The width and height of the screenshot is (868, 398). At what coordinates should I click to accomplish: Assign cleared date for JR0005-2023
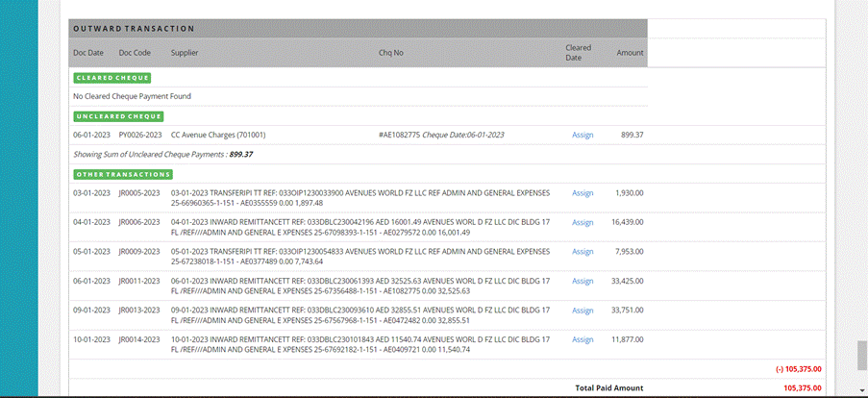tap(583, 193)
